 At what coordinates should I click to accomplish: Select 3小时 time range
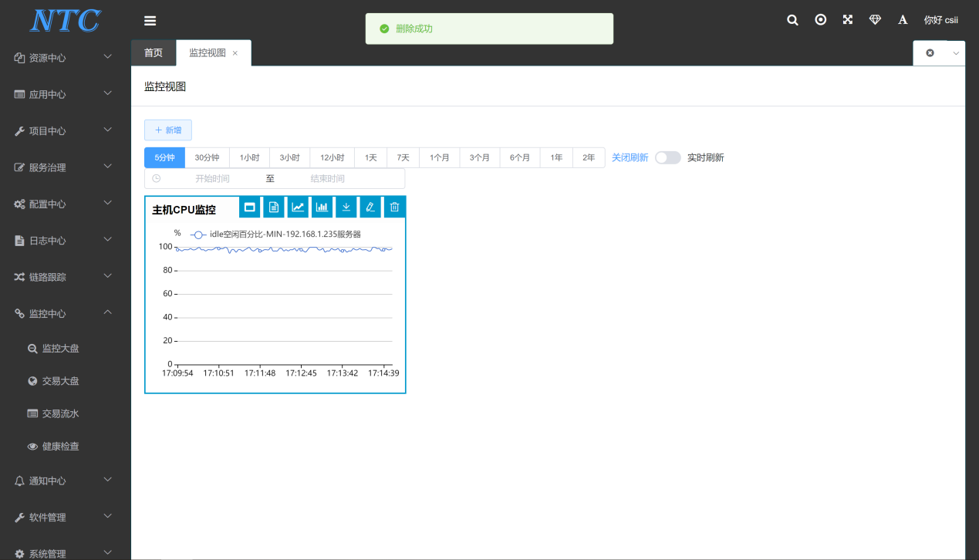click(289, 157)
